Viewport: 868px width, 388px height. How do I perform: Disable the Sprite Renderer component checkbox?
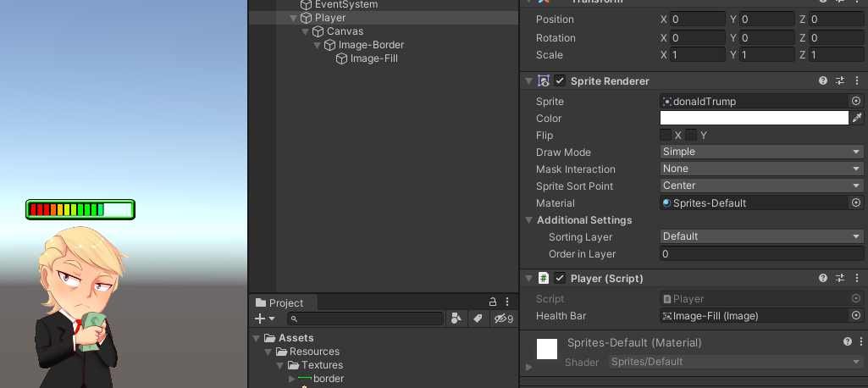[561, 80]
